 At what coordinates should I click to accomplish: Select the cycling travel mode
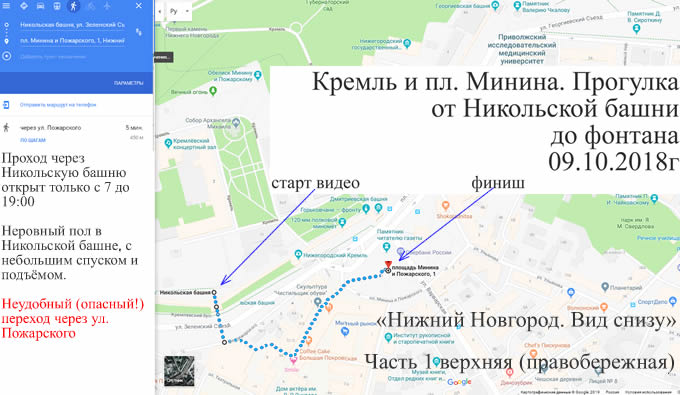click(91, 6)
